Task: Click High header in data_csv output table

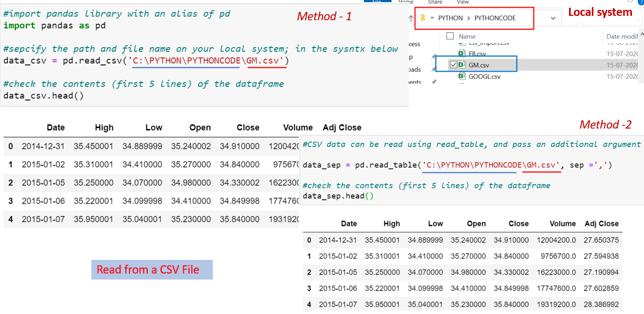Action: point(104,127)
